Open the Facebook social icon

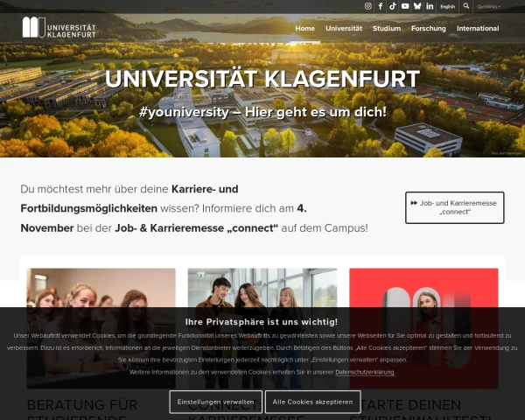(381, 6)
